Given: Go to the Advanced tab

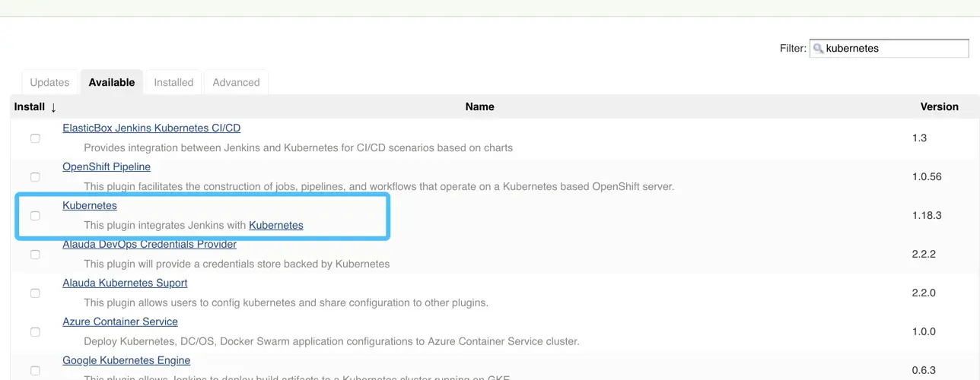Looking at the screenshot, I should click(236, 82).
